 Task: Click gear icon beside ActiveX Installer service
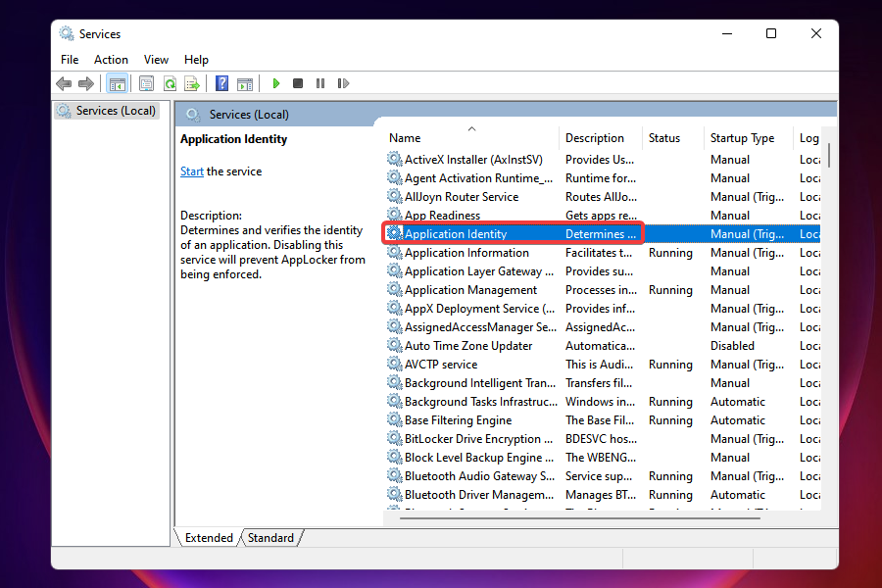pyautogui.click(x=394, y=159)
